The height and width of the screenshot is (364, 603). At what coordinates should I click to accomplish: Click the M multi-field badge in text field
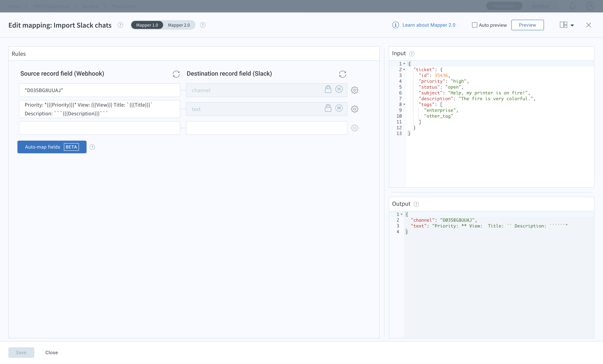[x=339, y=108]
